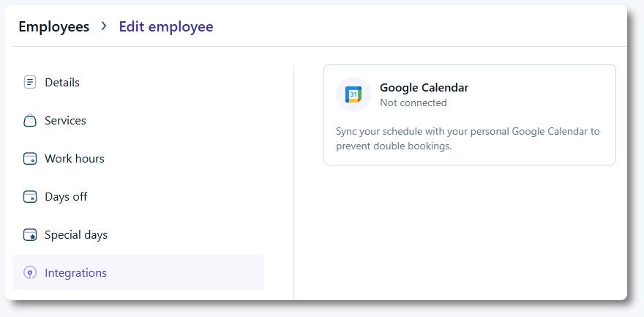Go to the Work hours section

click(x=75, y=159)
